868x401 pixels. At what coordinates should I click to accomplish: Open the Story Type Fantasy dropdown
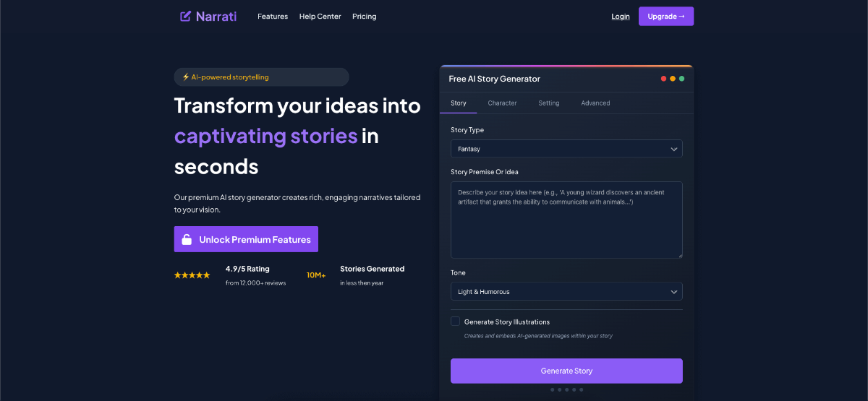(566, 149)
